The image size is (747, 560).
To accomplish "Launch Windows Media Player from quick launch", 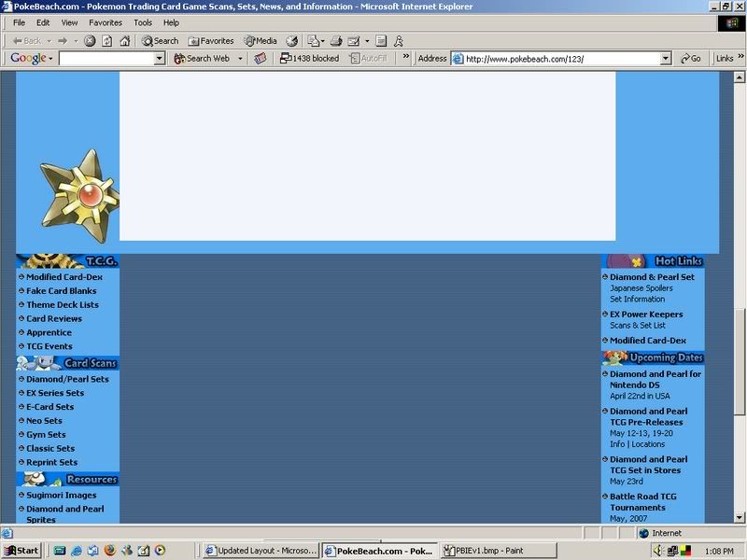I will pos(160,551).
